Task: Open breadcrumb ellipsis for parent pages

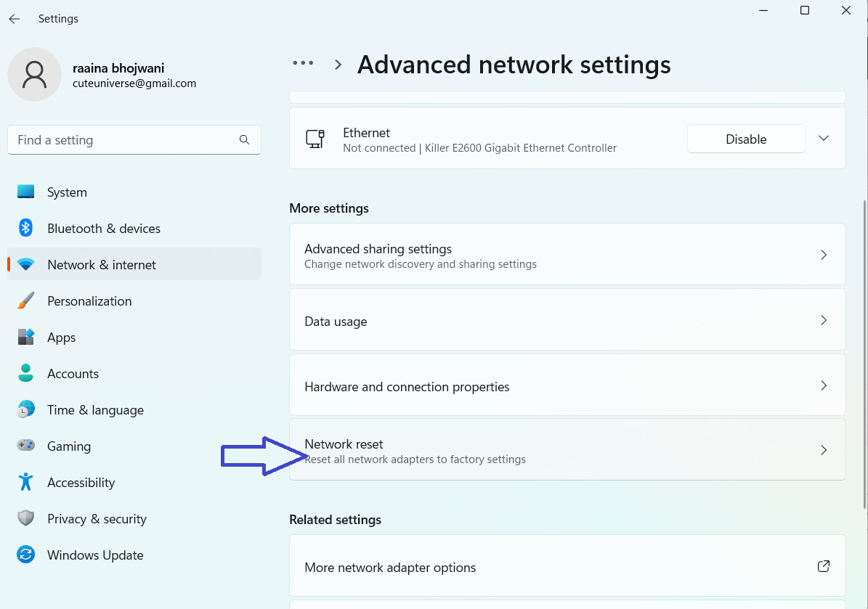Action: tap(303, 64)
